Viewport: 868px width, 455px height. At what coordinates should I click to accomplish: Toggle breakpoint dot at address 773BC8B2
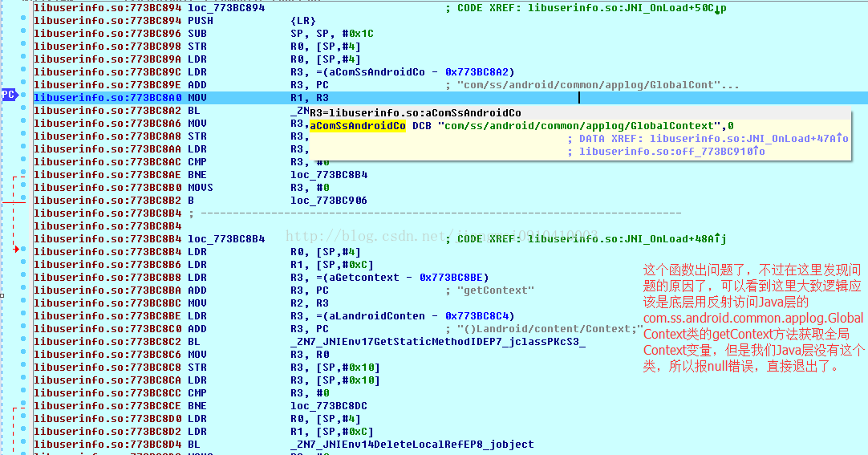click(x=23, y=197)
